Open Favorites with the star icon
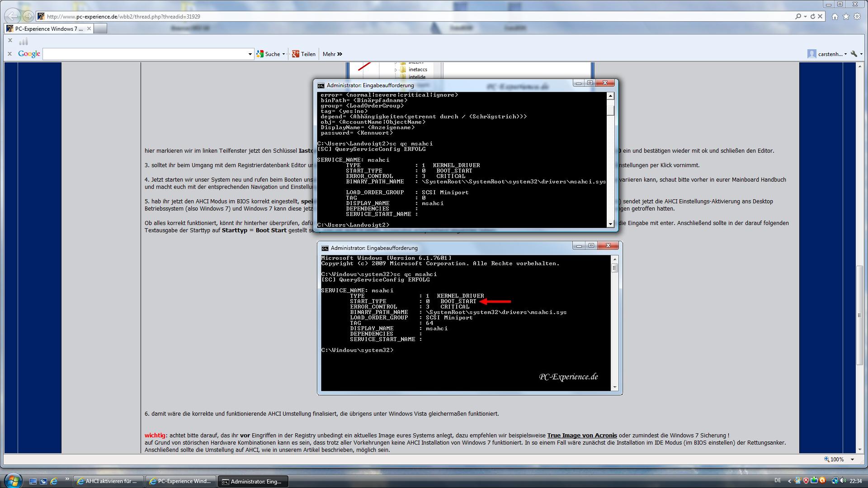This screenshot has height=488, width=868. 846,17
